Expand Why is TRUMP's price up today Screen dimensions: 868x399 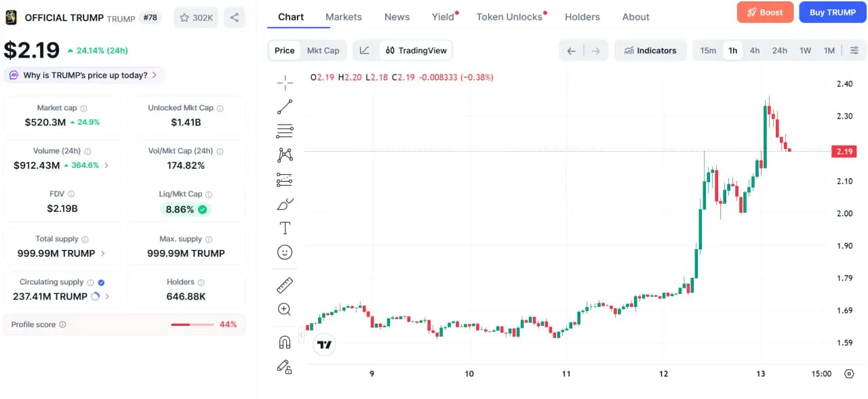pos(84,75)
